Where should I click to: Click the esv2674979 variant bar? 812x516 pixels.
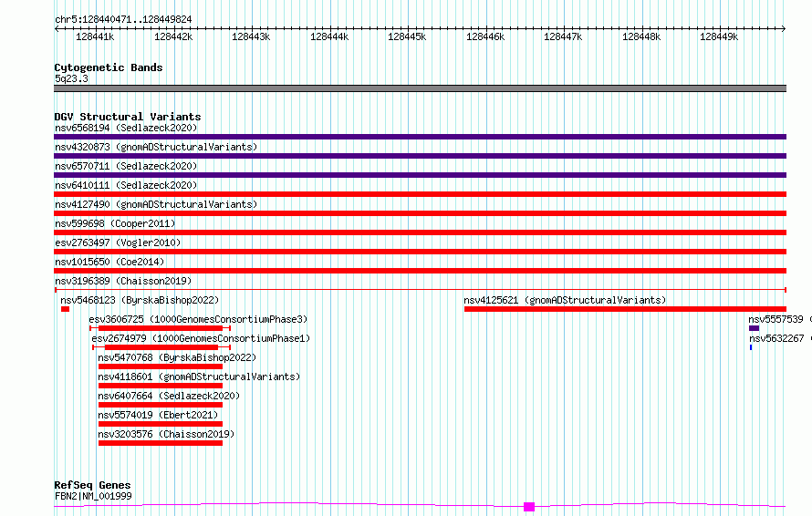161,347
